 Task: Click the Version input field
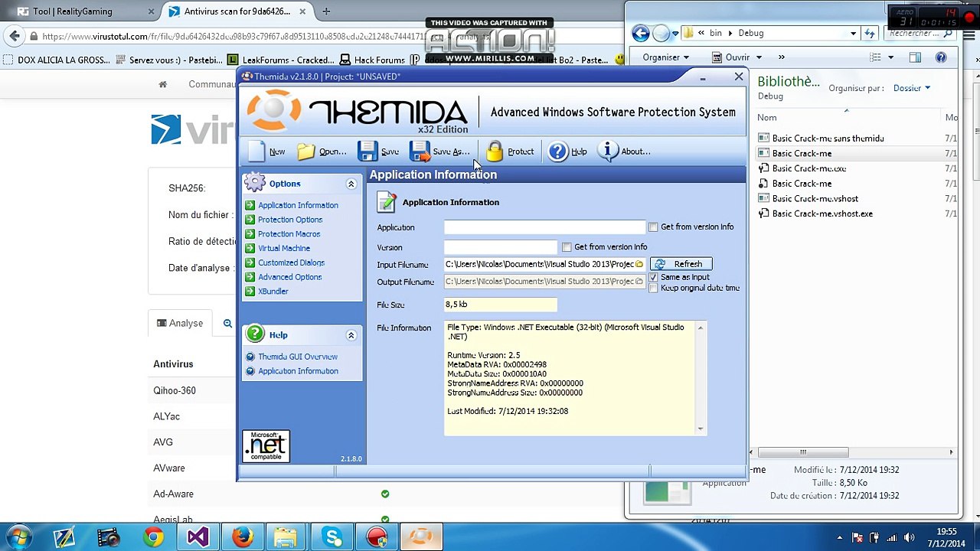[501, 247]
